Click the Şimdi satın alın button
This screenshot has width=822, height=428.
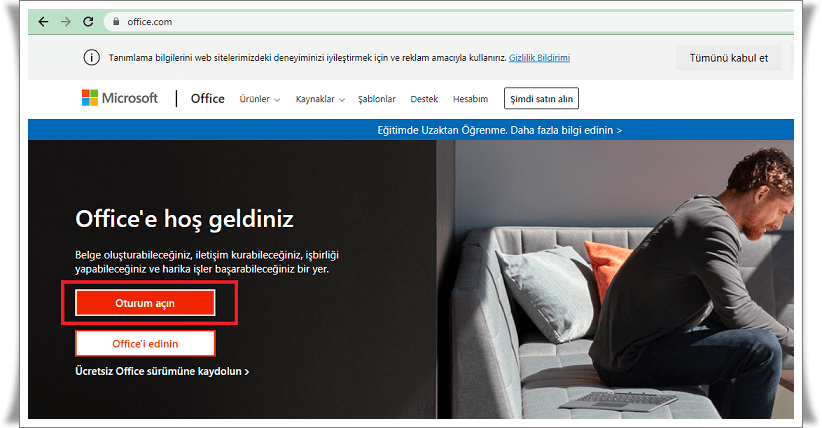tap(541, 99)
